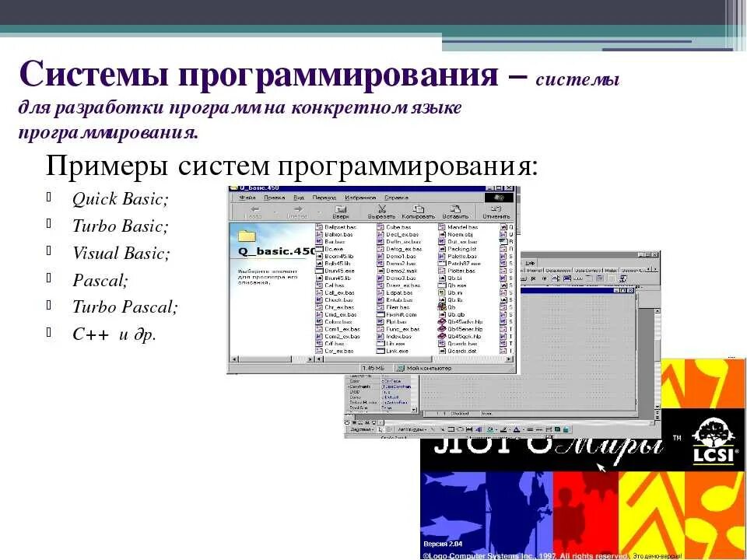Select the Packing.lst file

click(x=458, y=249)
